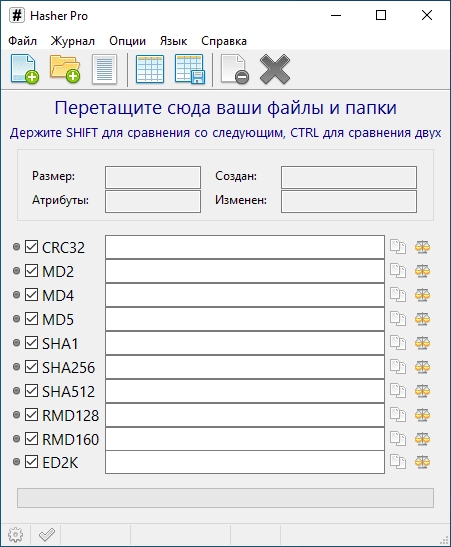
Task: Open settings gear in status bar
Action: tap(15, 534)
